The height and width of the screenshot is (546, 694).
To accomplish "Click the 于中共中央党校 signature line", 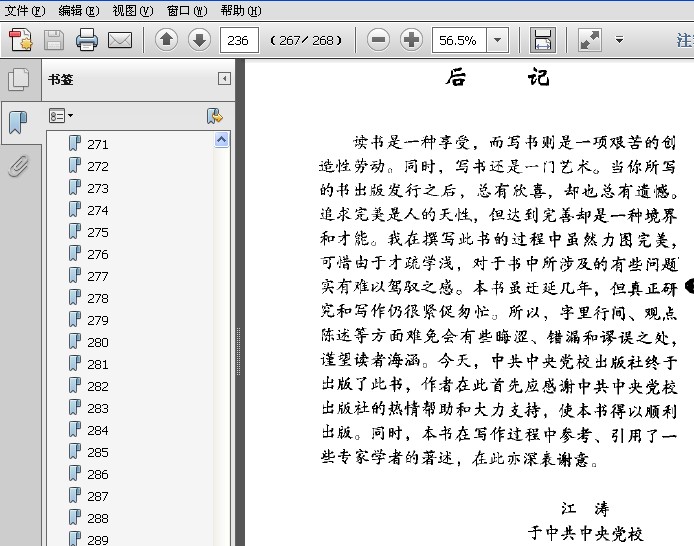I will tap(585, 533).
